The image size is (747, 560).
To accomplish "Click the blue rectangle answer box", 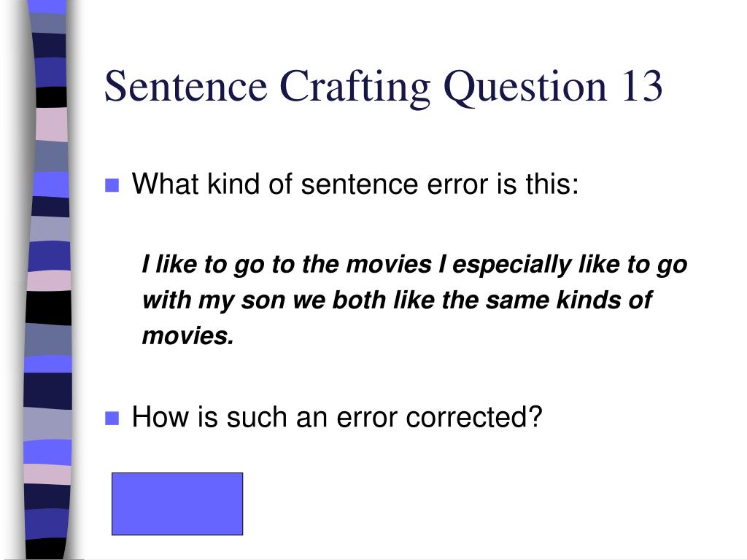I will pos(177,504).
